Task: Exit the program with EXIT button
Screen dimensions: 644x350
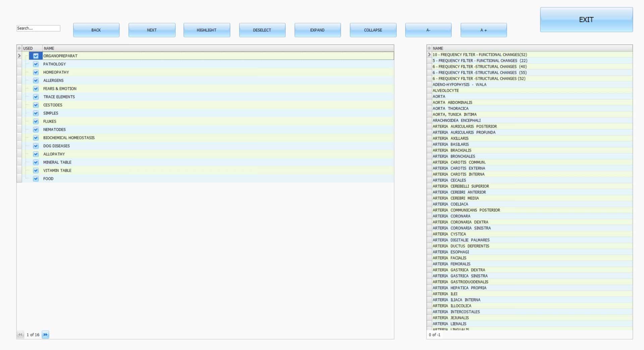Action: [x=586, y=19]
